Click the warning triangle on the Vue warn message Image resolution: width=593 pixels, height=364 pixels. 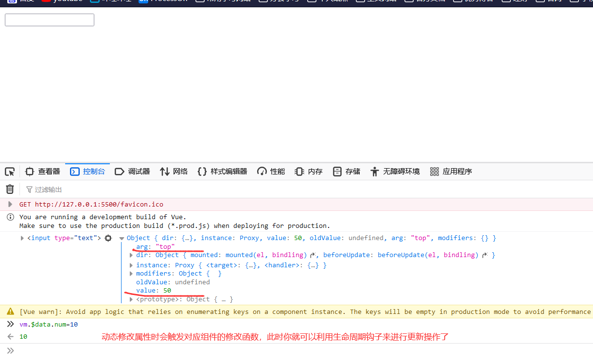tap(10, 311)
